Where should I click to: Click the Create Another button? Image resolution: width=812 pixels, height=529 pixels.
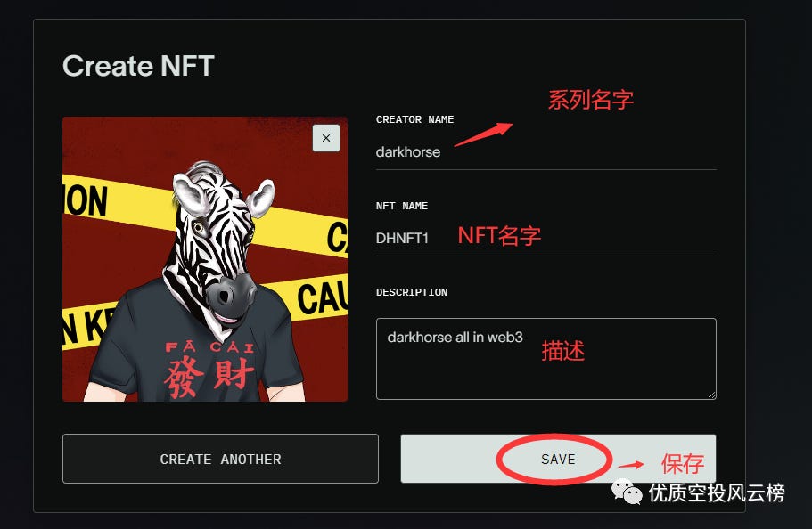click(221, 459)
